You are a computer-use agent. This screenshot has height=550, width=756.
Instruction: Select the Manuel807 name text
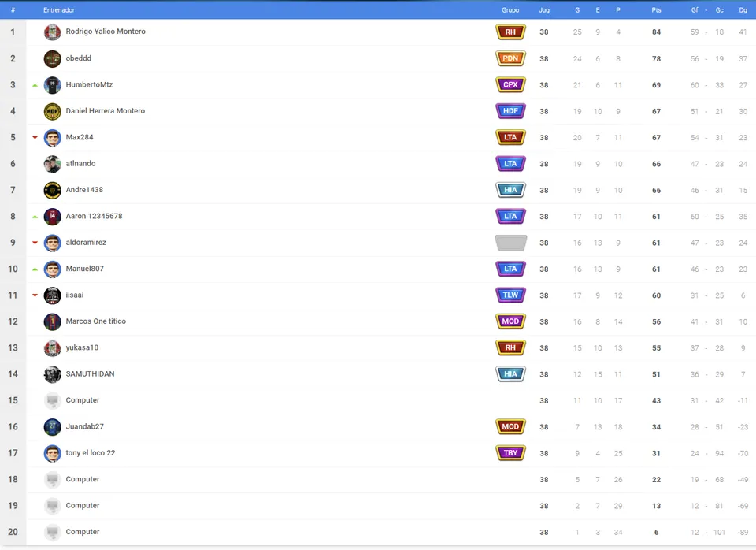click(85, 269)
